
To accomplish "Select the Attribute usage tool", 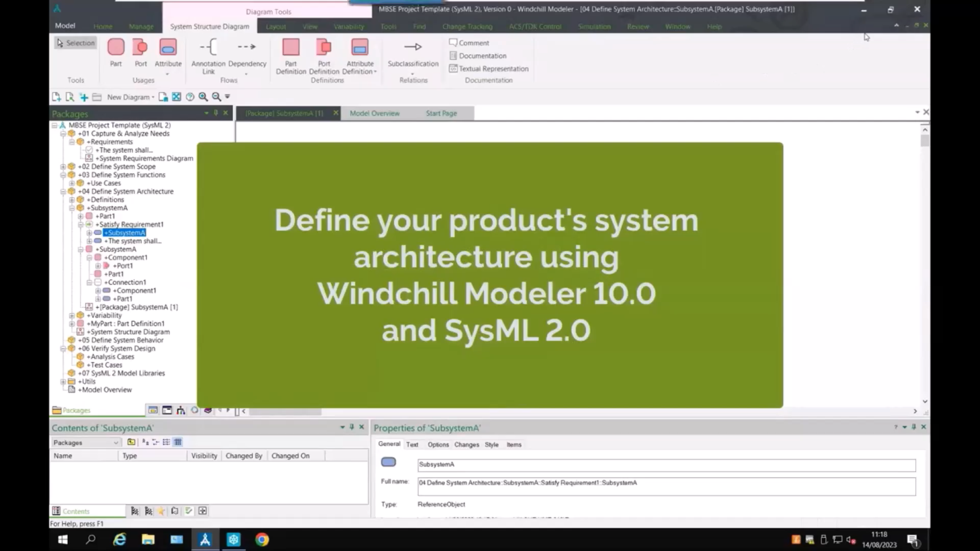I will [168, 54].
